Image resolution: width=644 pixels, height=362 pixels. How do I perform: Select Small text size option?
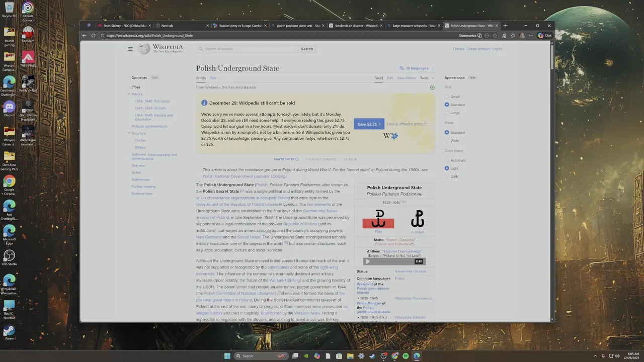click(x=447, y=97)
